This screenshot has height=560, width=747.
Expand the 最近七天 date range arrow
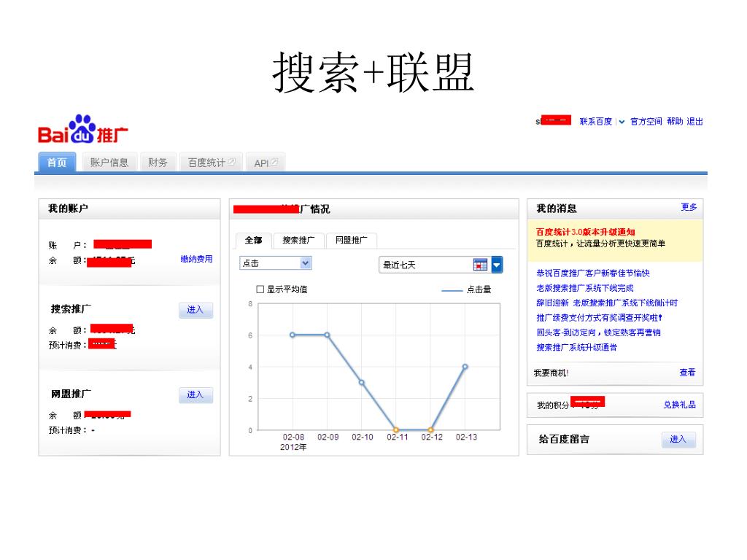point(497,264)
